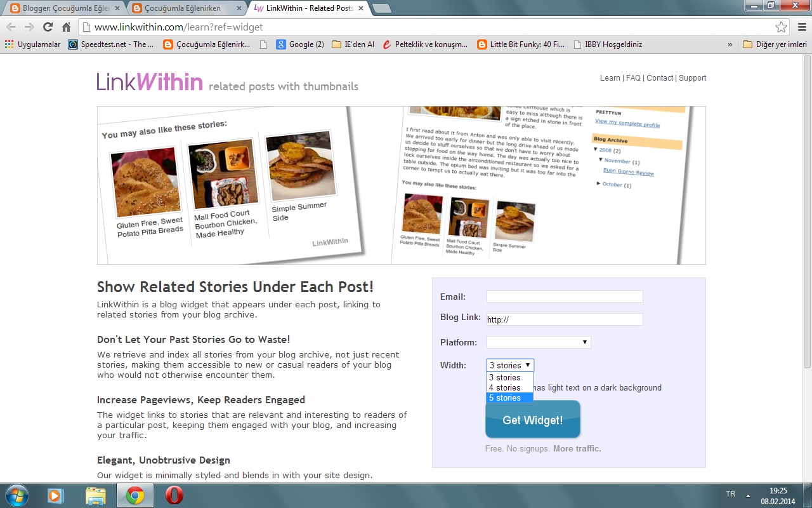Open IBBY Hoşgeldiniz bookmark
Screen dimensions: 812x508
608,44
